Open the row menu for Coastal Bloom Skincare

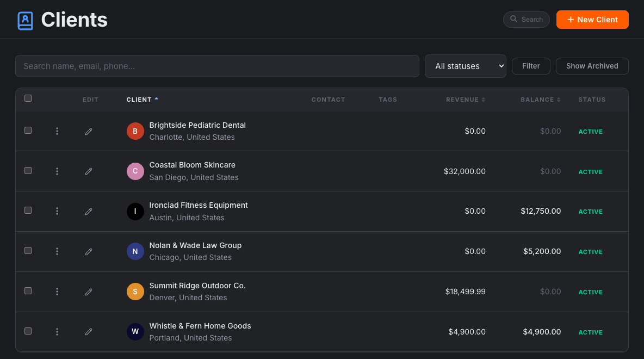[x=57, y=171]
